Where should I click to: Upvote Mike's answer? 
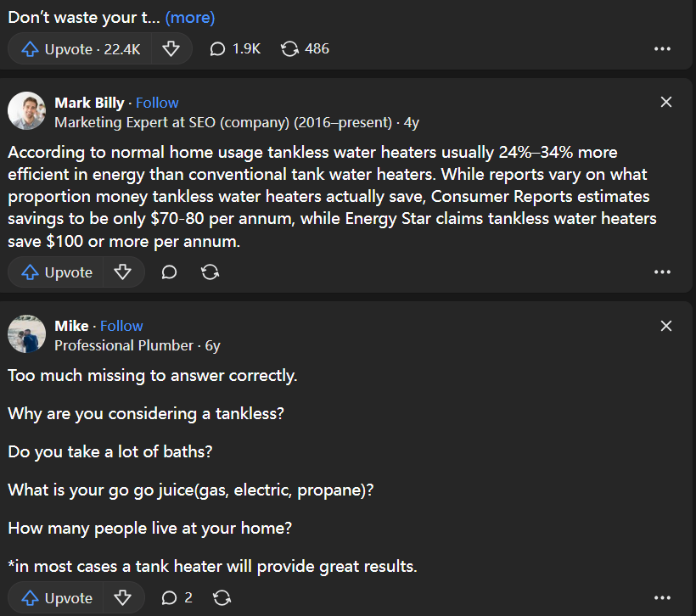(x=57, y=598)
